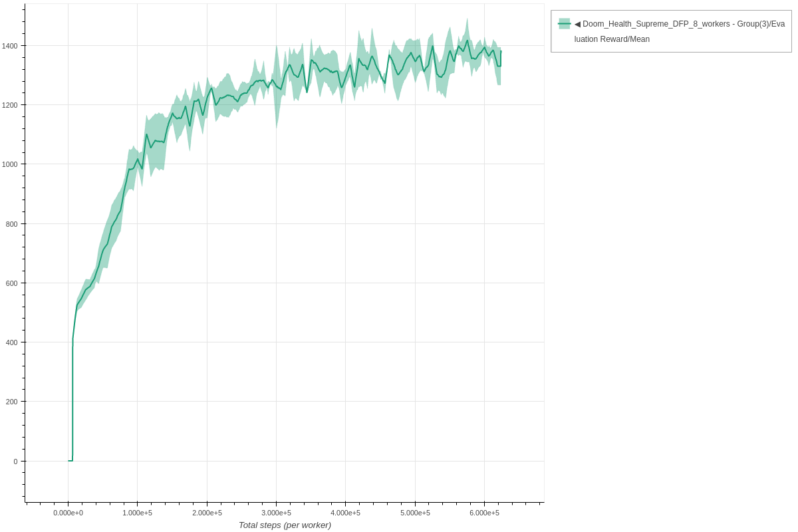Select the 1.000e+5 x-axis tick label
This screenshot has height=532, width=798.
[137, 513]
